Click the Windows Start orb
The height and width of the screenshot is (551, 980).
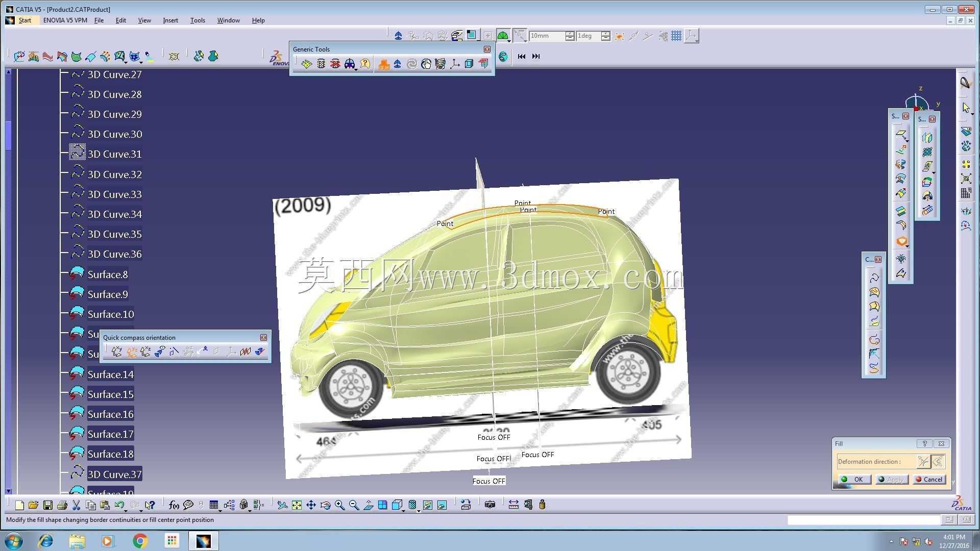14,541
